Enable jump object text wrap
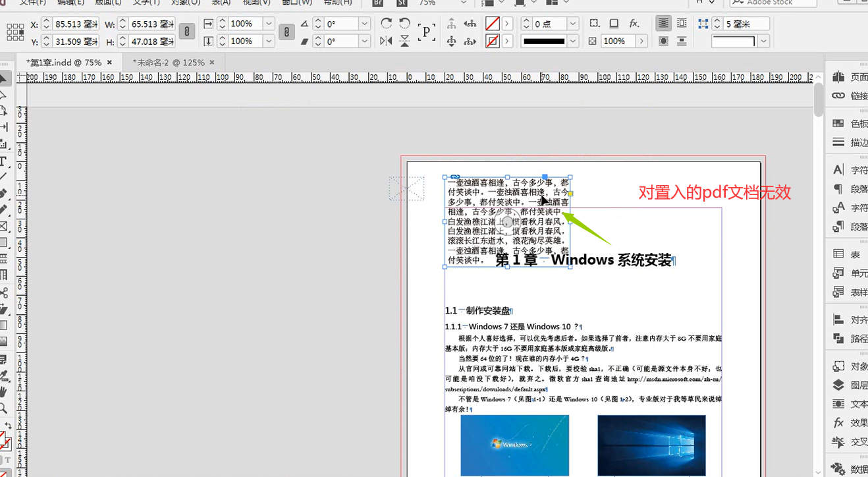Viewport: 868px width, 477px height. coord(682,41)
